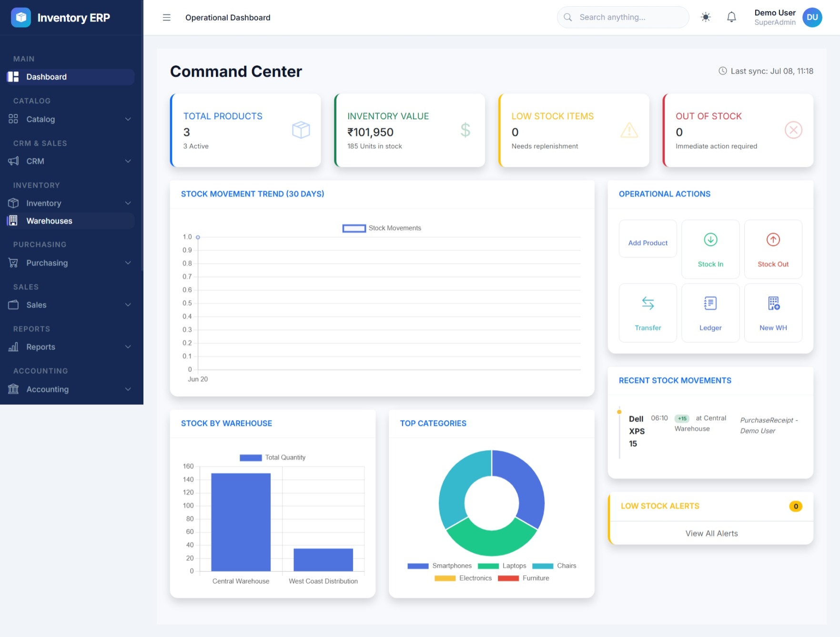Expand the Accounting chevron
840x637 pixels.
128,389
